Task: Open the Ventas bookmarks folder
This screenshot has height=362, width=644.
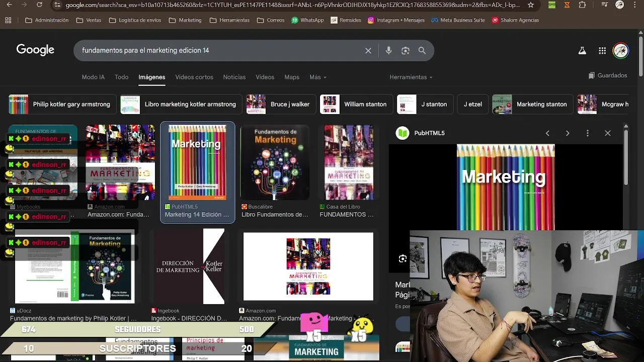Action: (89, 20)
